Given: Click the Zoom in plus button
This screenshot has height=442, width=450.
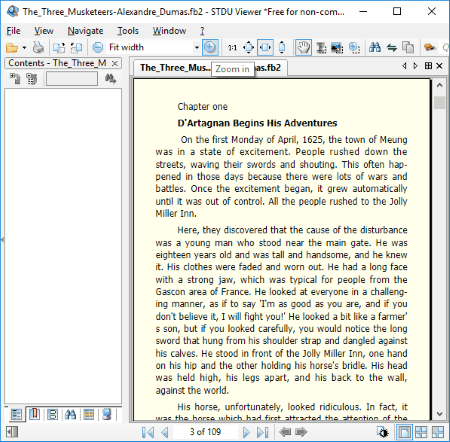Looking at the screenshot, I should pyautogui.click(x=210, y=48).
